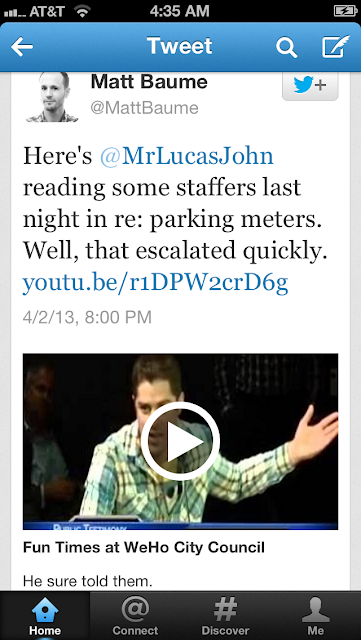Play the WeHo City Council video

click(x=180, y=441)
